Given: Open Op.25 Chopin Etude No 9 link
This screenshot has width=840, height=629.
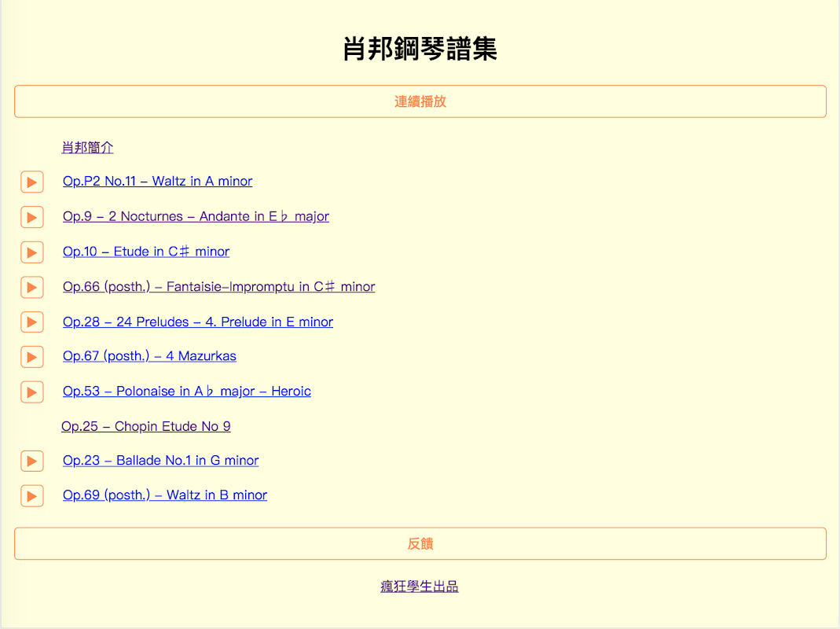Looking at the screenshot, I should (x=145, y=426).
